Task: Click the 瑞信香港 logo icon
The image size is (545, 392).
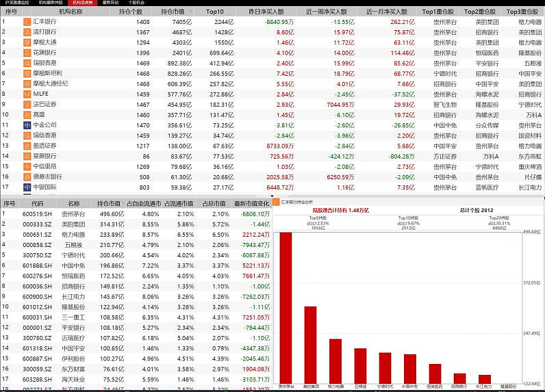Action: coord(27,135)
